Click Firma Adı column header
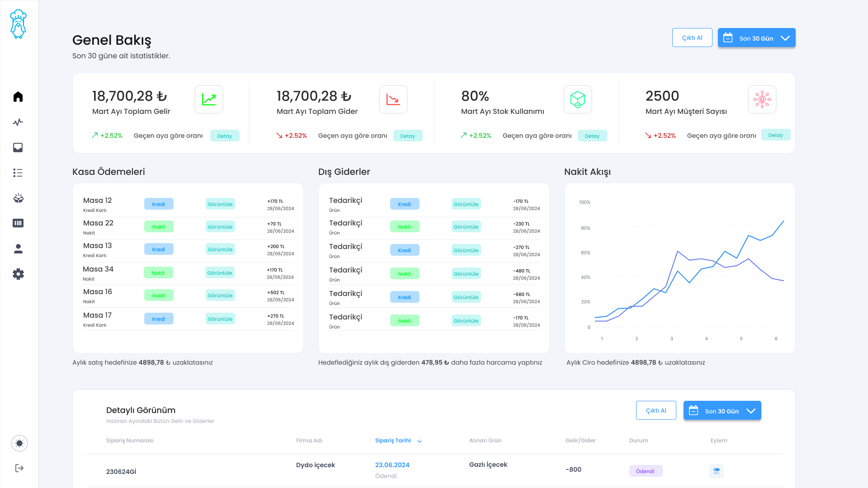The height and width of the screenshot is (488, 868). (309, 441)
